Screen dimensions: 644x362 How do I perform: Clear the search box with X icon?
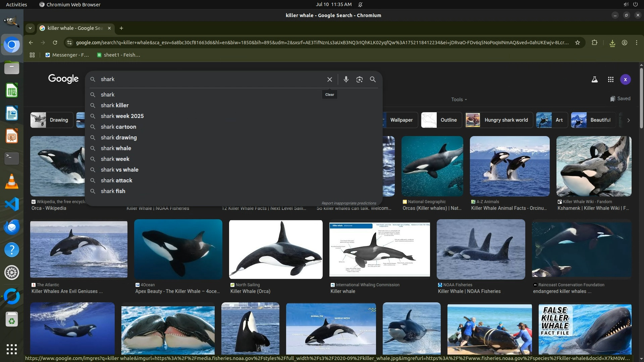click(x=329, y=79)
